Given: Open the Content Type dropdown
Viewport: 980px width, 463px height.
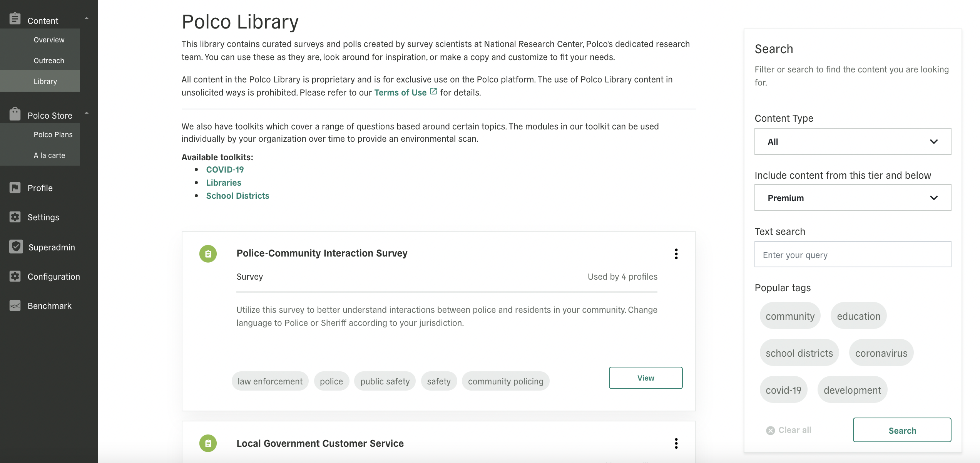Looking at the screenshot, I should coord(853,141).
